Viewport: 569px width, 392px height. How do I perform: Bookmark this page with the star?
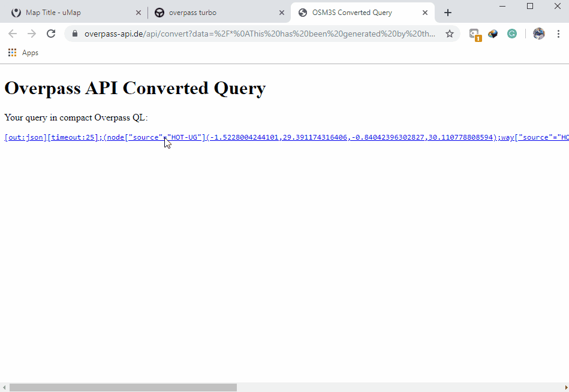[450, 34]
